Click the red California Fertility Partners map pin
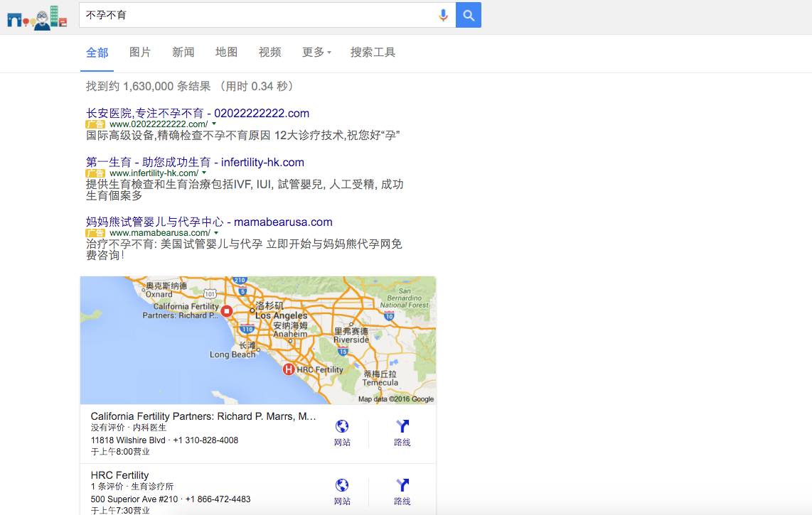 tap(226, 311)
